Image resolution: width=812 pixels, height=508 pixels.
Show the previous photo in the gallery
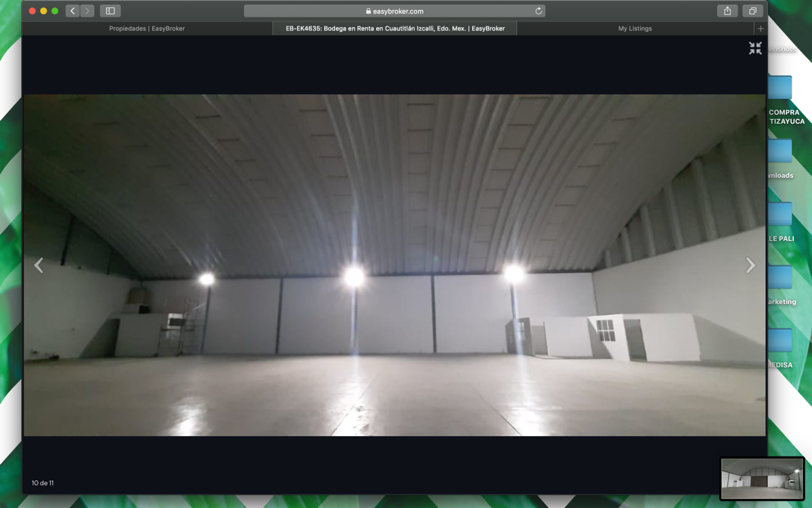[39, 266]
